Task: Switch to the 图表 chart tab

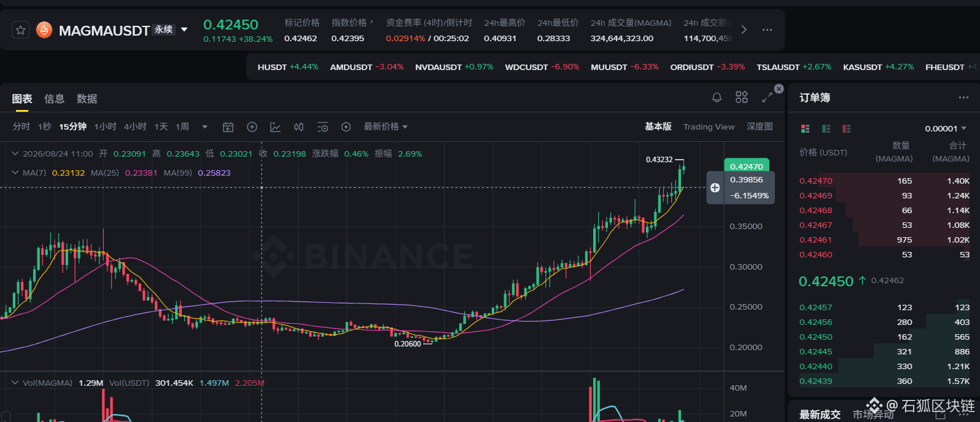Action: coord(22,99)
